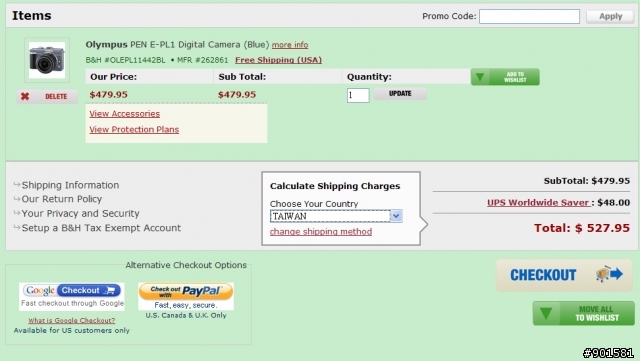Open Our Return Policy
The height and width of the screenshot is (361, 640).
(x=62, y=199)
